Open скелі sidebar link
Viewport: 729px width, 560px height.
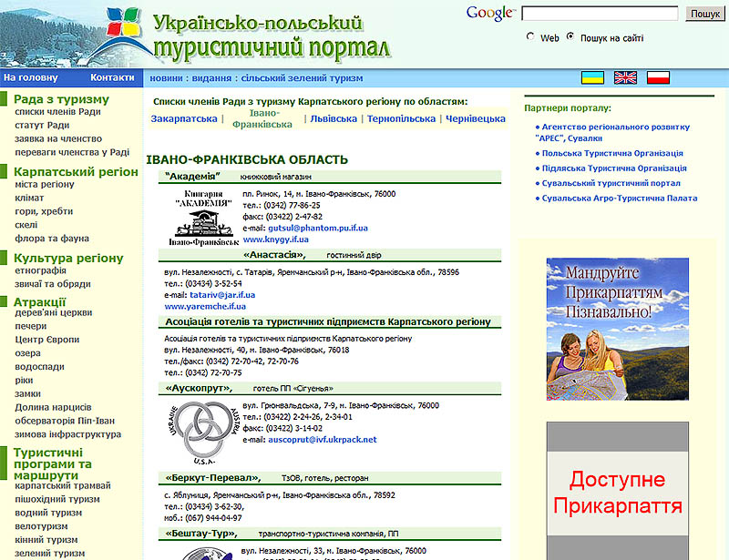tap(26, 225)
